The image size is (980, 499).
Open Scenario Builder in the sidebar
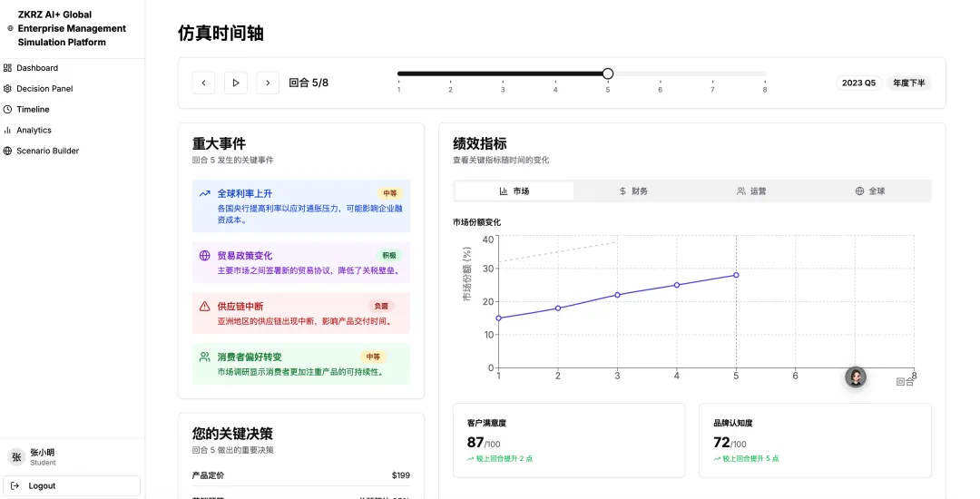pos(47,151)
